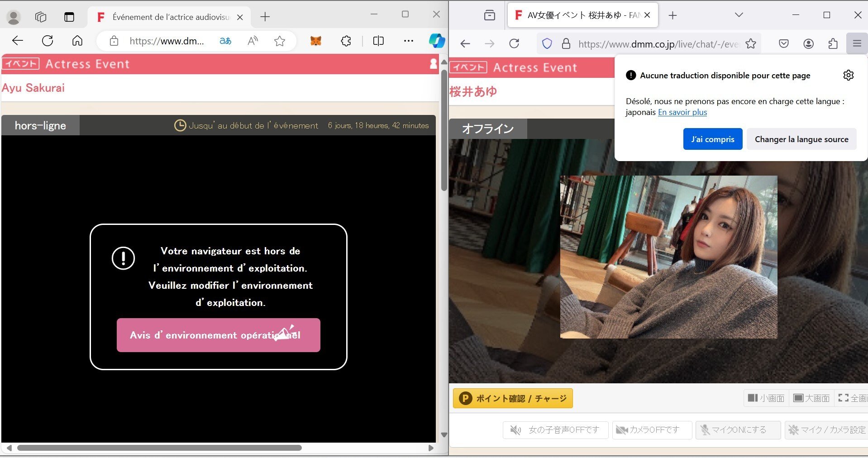Click the Edge translate icon in address bar
868x458 pixels.
click(x=225, y=41)
